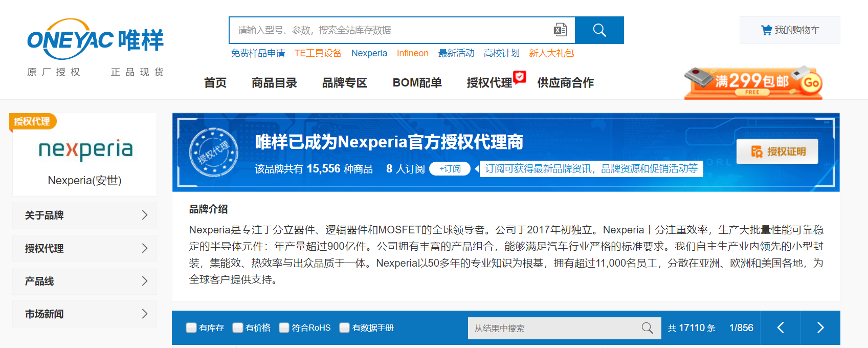Open the Infineon quick link
Viewport: 868px width, 348px height.
pyautogui.click(x=413, y=53)
